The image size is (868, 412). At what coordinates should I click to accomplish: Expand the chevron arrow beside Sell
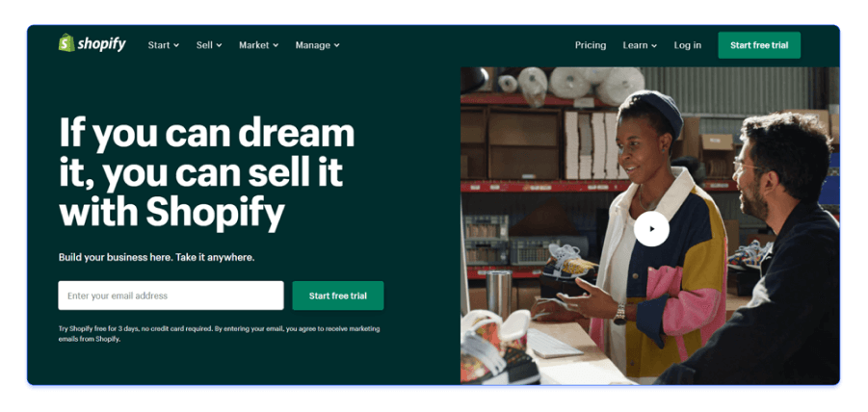[x=219, y=46]
